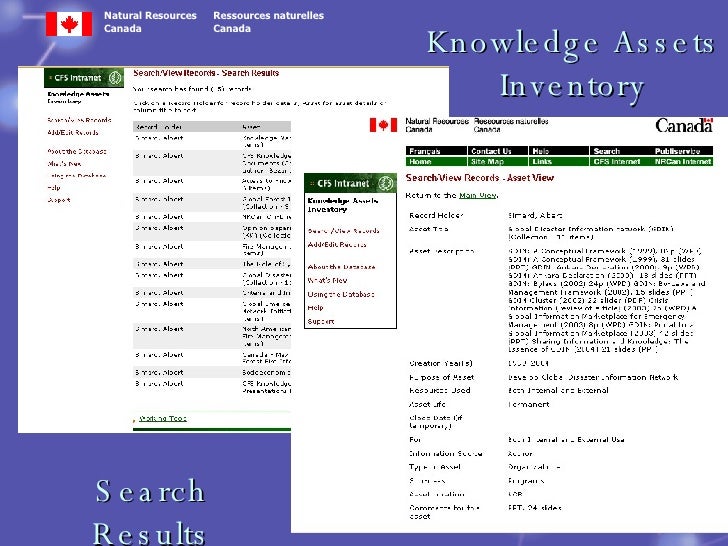The height and width of the screenshot is (546, 728).
Task: Open Using the Database in Asset View sidebar
Action: 341,294
